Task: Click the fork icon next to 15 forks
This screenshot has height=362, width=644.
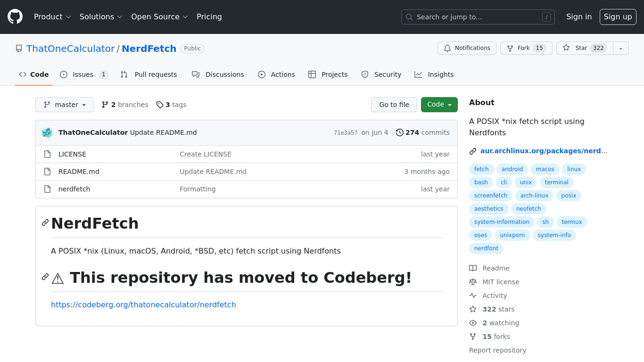Action: point(473,337)
